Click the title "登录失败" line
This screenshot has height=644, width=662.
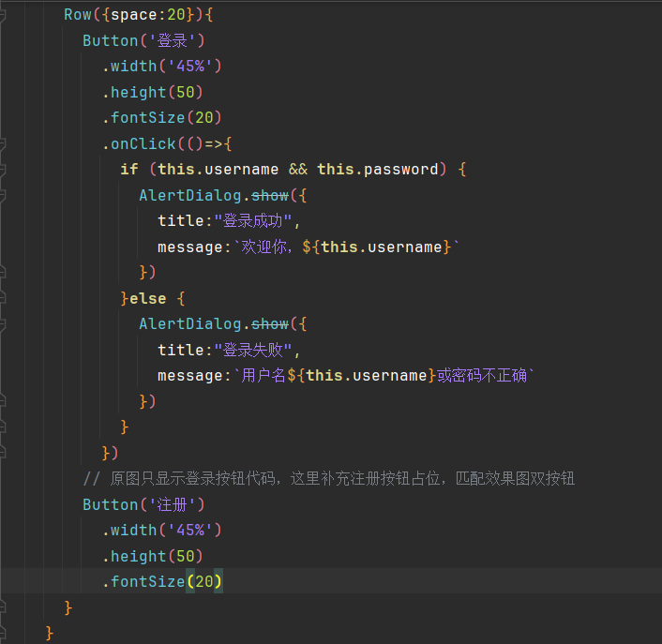[x=229, y=350]
